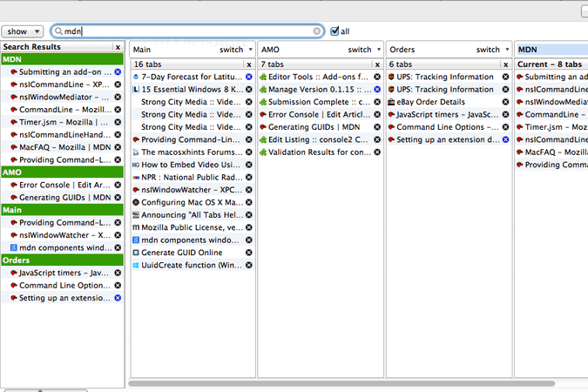
Task: Click the eBay favicon in Orders list
Action: 391,102
